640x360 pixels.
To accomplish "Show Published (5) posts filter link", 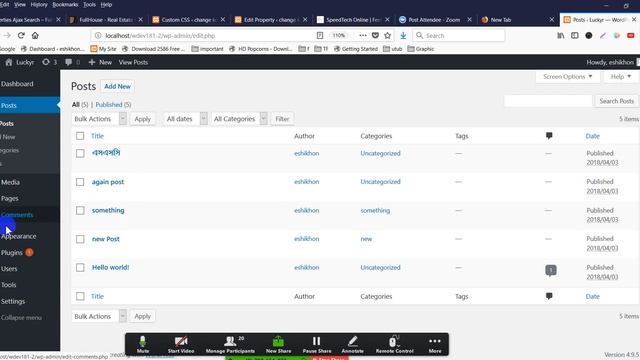I will coord(113,104).
